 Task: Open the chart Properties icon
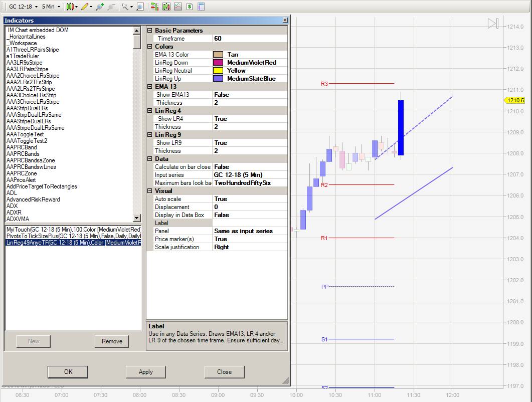(x=201, y=7)
